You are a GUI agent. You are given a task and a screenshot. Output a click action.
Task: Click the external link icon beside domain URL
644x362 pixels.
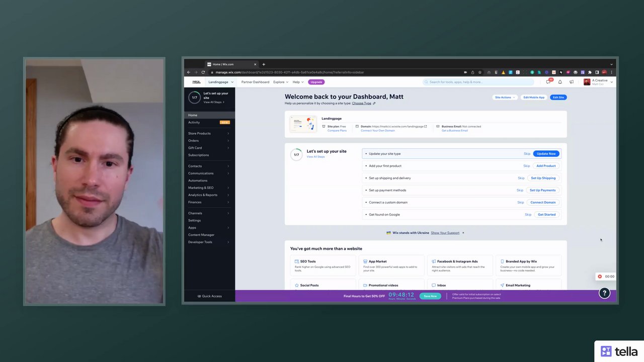tap(425, 127)
